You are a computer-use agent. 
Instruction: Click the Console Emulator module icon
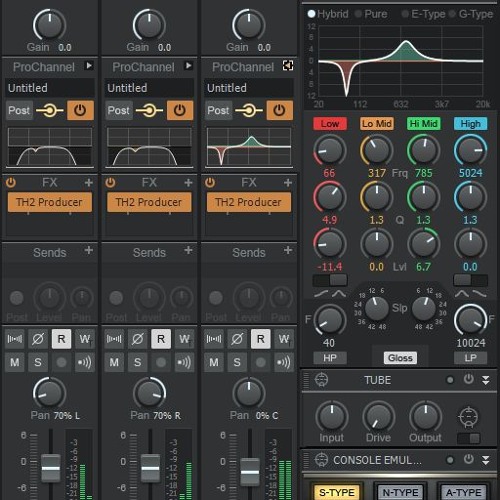tap(321, 460)
